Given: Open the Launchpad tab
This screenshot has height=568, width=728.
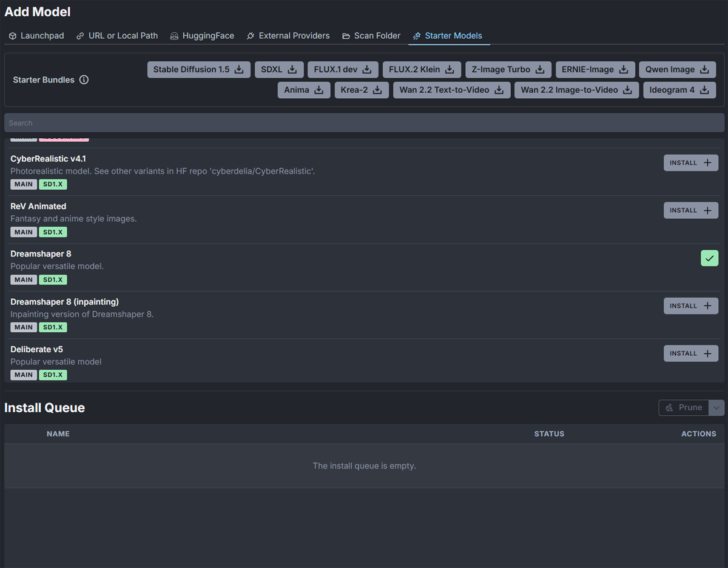Looking at the screenshot, I should click(x=36, y=36).
